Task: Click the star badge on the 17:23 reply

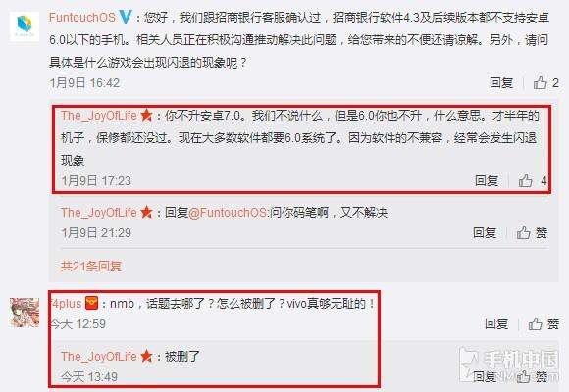Action: (146, 116)
